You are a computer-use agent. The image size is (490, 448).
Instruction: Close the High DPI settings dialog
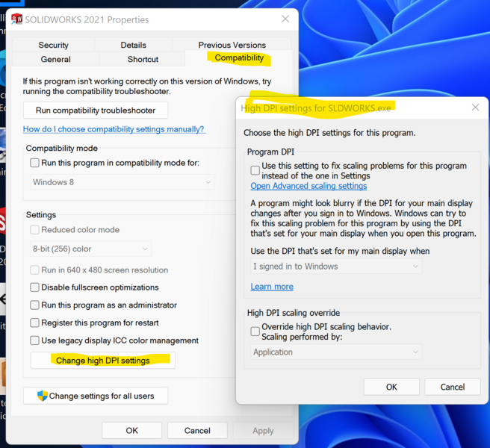475,108
